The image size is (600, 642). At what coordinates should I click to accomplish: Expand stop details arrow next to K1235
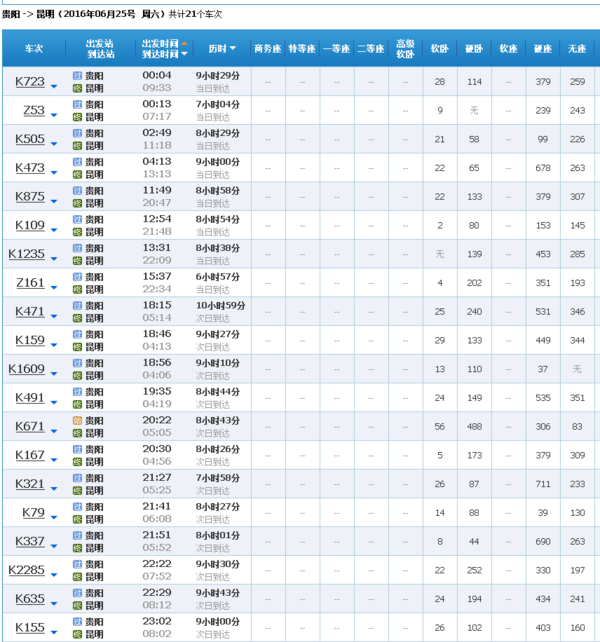(x=54, y=261)
